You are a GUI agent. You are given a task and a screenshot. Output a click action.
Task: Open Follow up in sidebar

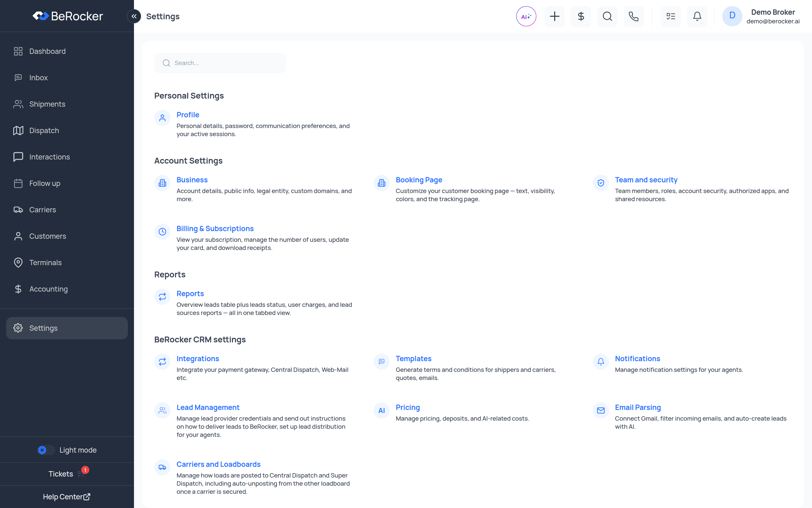[67, 183]
